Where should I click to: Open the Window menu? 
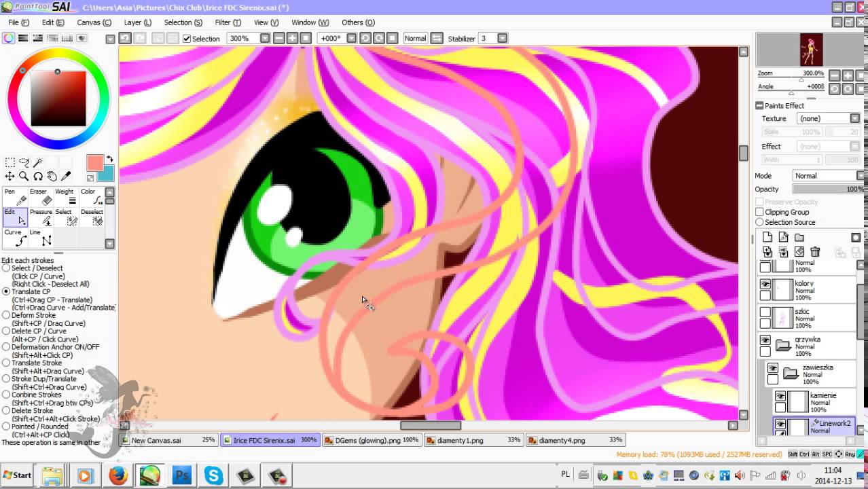(310, 22)
